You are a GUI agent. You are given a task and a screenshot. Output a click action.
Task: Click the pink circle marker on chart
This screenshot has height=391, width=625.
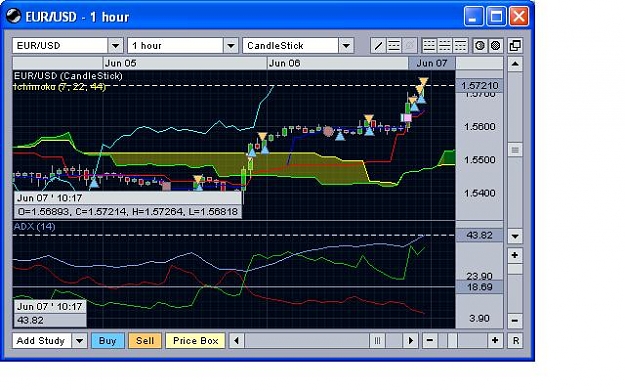(328, 131)
